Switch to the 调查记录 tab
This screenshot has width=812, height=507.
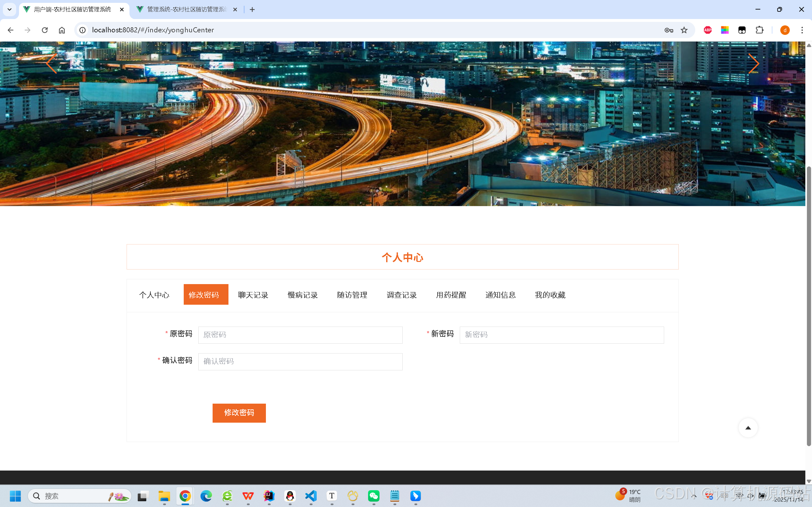pyautogui.click(x=402, y=295)
